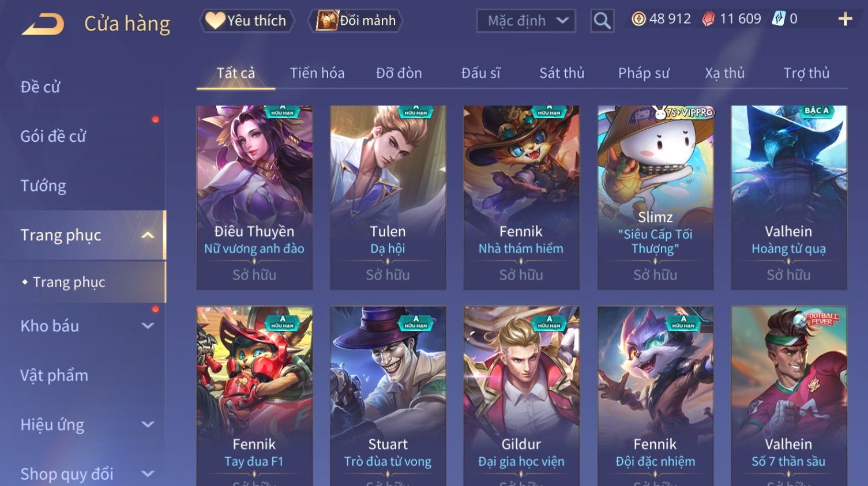Tap the plus icon to add currency
868x486 pixels.
(x=845, y=19)
